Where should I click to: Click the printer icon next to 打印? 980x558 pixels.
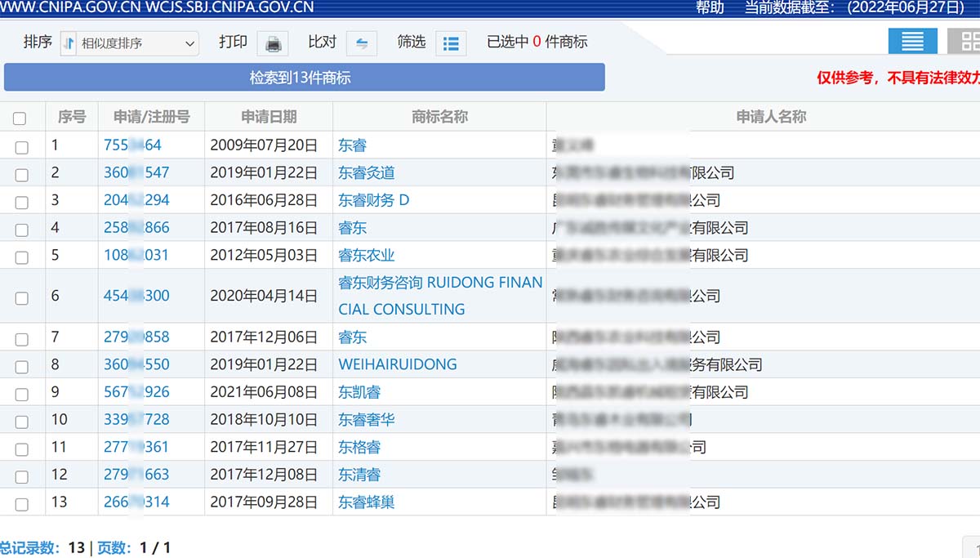pyautogui.click(x=273, y=43)
